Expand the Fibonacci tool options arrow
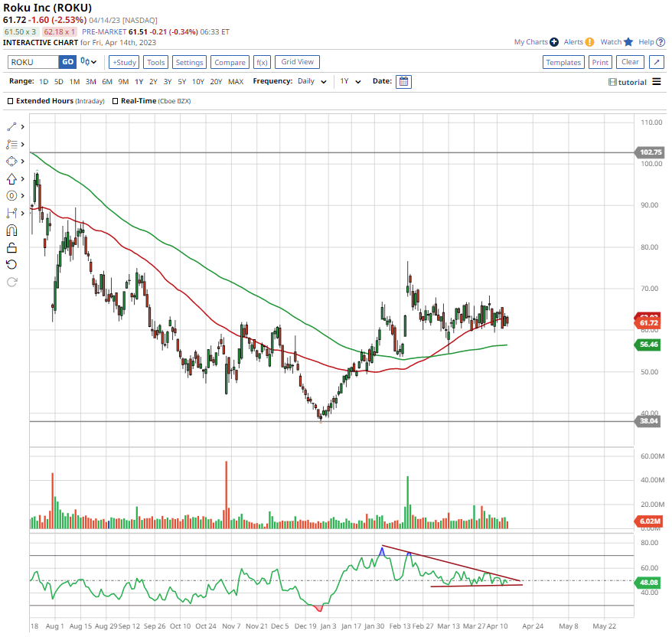 (22, 145)
